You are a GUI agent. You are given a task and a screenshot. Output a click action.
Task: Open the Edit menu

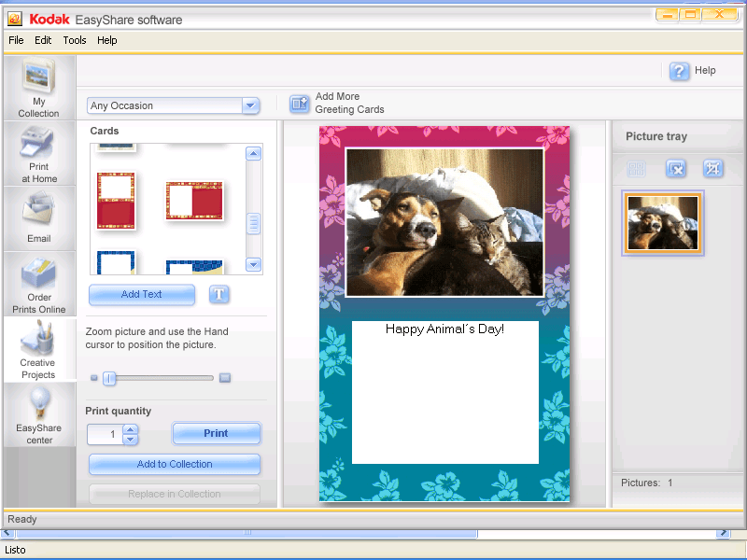(x=43, y=40)
